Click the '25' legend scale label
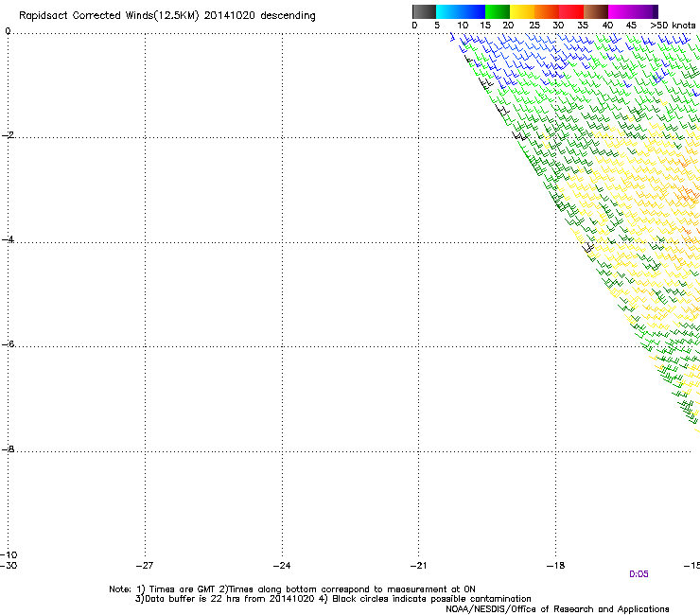The width and height of the screenshot is (700, 615). click(x=534, y=26)
